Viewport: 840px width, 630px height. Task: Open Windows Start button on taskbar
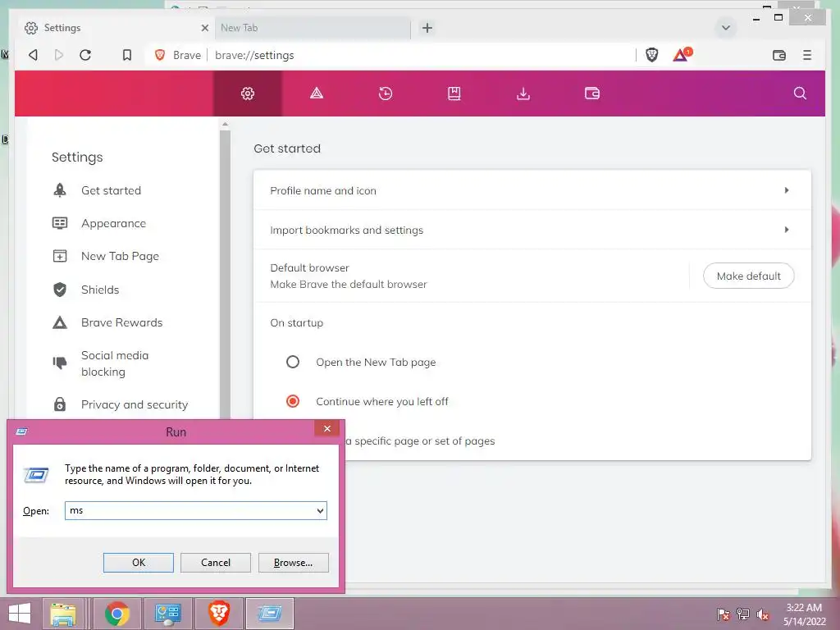pos(20,614)
